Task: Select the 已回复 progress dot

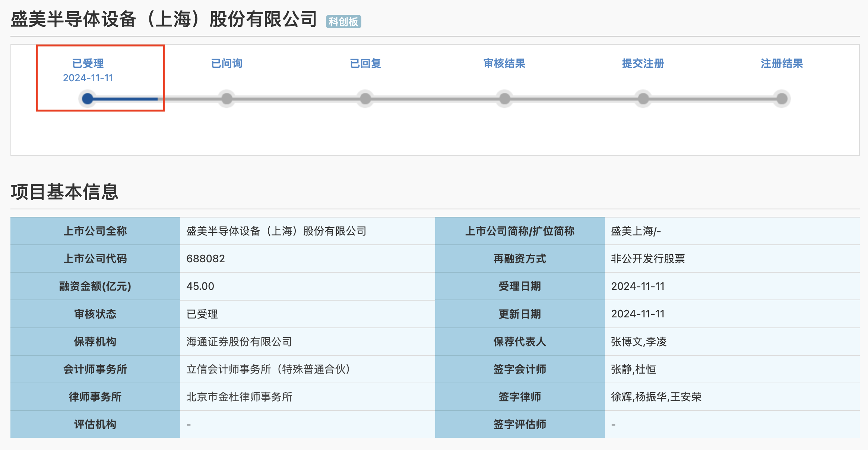Action: [365, 99]
